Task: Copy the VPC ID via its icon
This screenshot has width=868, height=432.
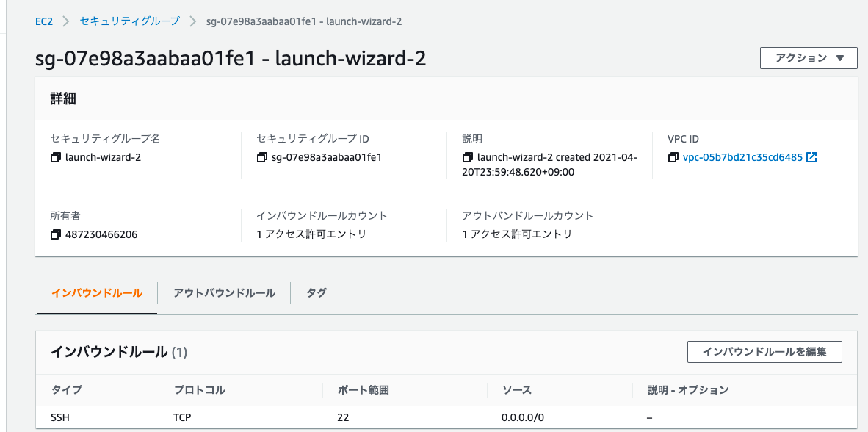Action: point(673,157)
